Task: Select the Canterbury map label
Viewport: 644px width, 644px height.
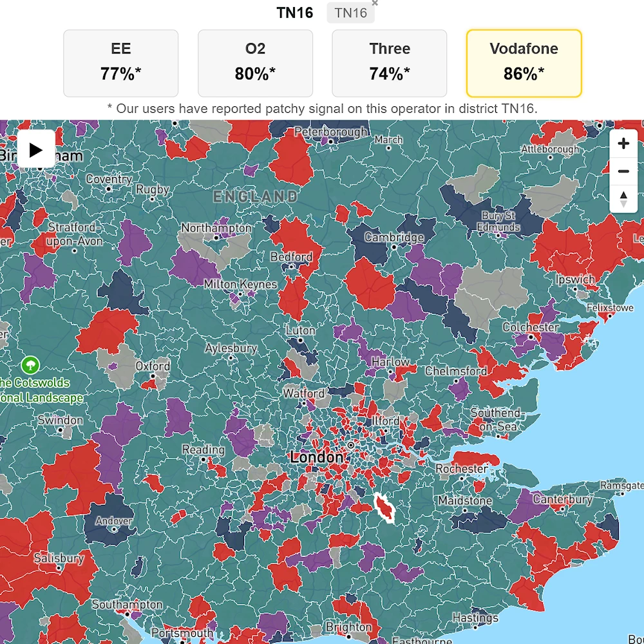Action: (x=563, y=499)
